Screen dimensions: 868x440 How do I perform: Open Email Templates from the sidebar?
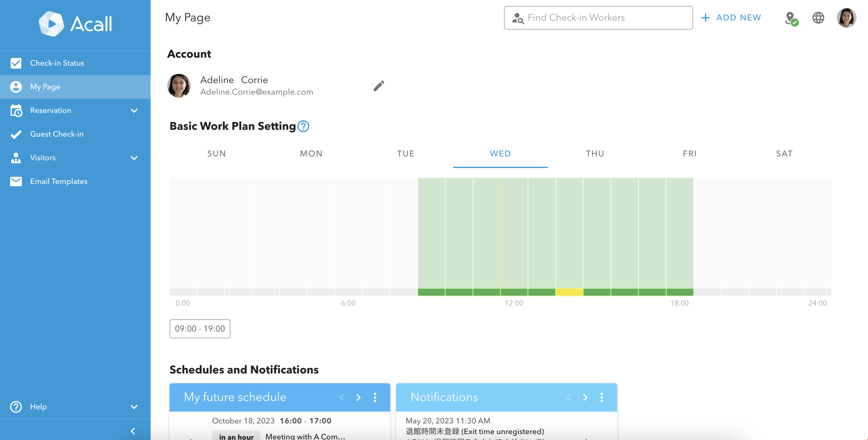[58, 181]
